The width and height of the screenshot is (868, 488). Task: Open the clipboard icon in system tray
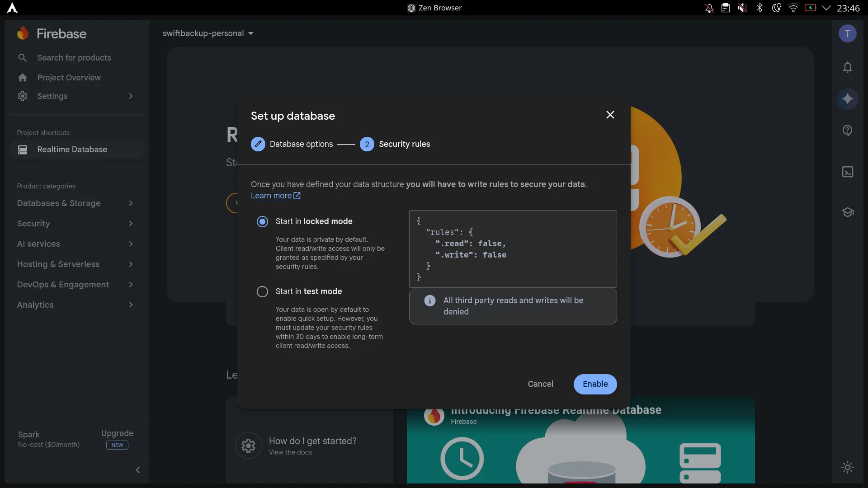(726, 8)
